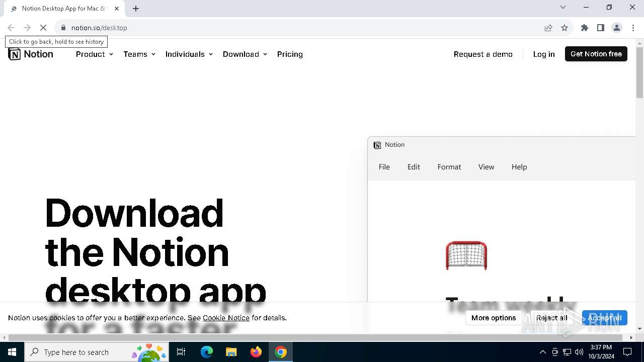Click Request a demo link
The width and height of the screenshot is (644, 362).
(x=483, y=54)
